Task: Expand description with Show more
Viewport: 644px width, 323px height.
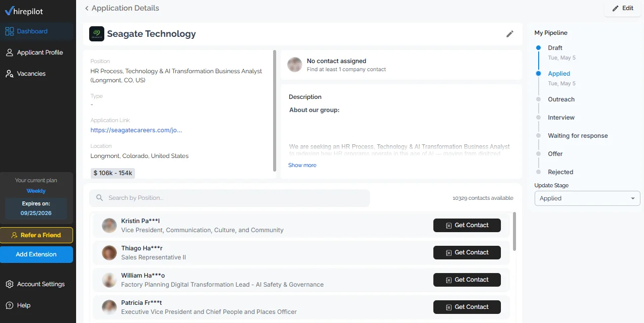Action: pyautogui.click(x=302, y=165)
